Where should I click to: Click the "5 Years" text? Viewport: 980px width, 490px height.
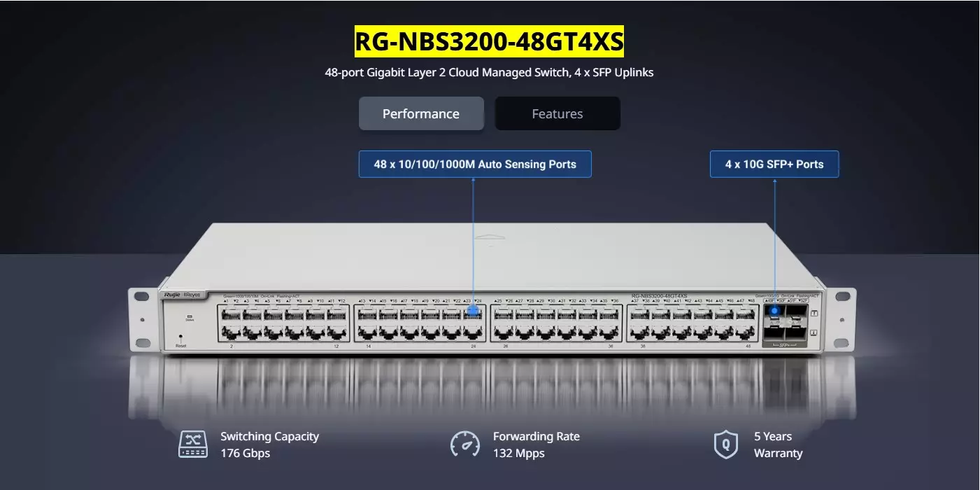pyautogui.click(x=773, y=436)
